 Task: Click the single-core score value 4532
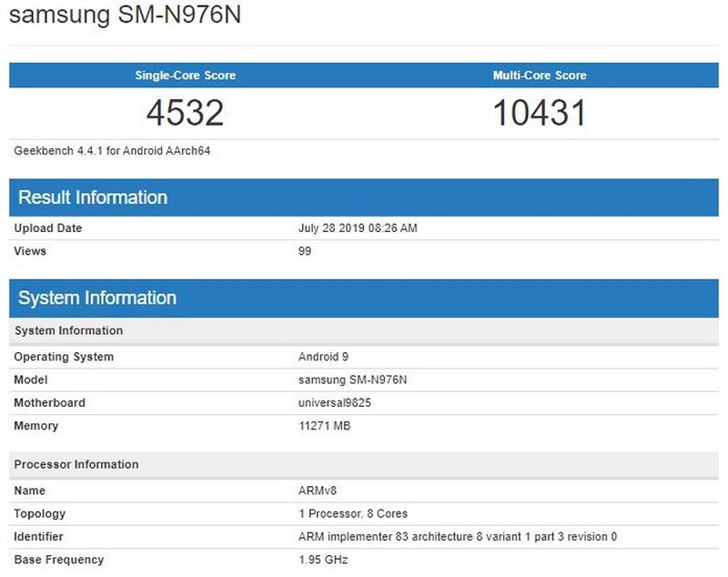coord(185,110)
